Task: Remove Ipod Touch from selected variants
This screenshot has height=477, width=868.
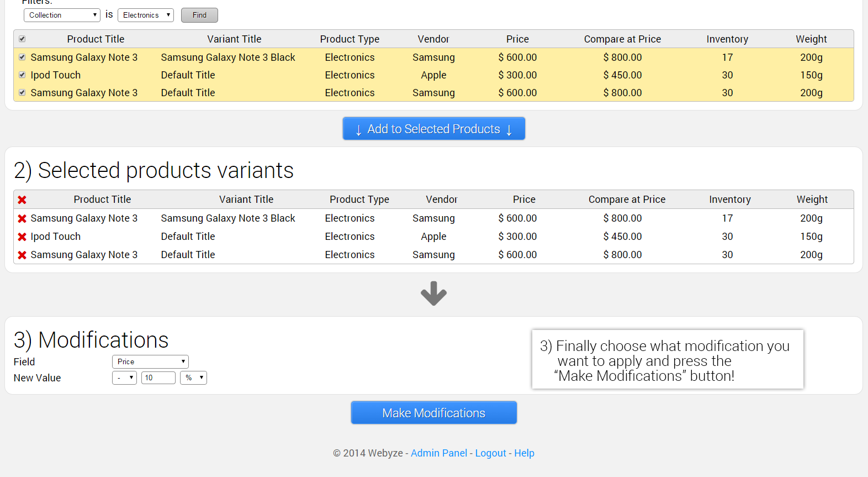Action: coord(22,237)
